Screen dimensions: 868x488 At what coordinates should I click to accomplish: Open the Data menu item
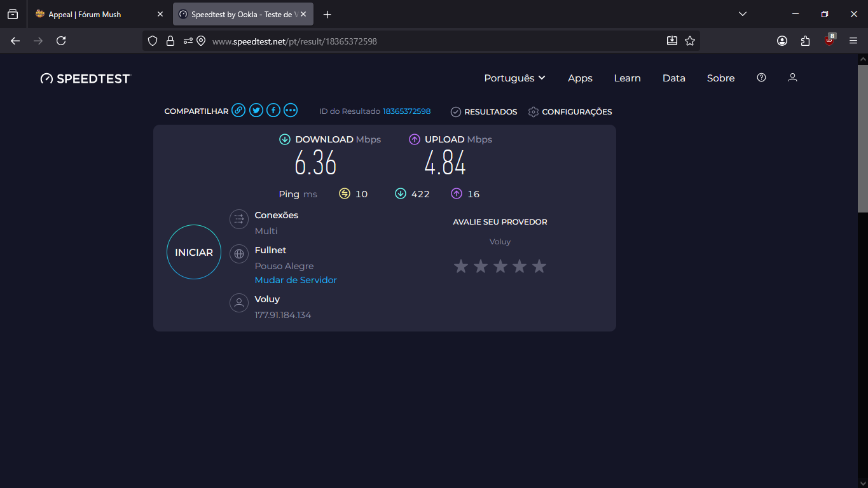pyautogui.click(x=674, y=78)
